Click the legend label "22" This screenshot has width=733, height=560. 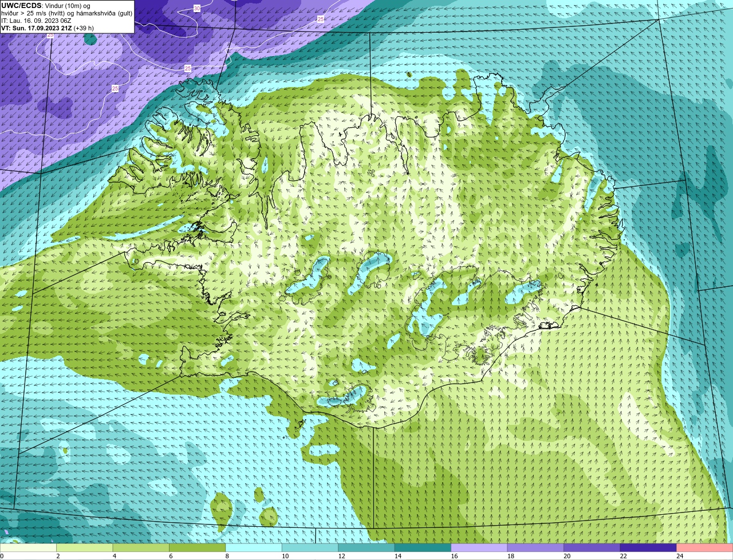(623, 556)
